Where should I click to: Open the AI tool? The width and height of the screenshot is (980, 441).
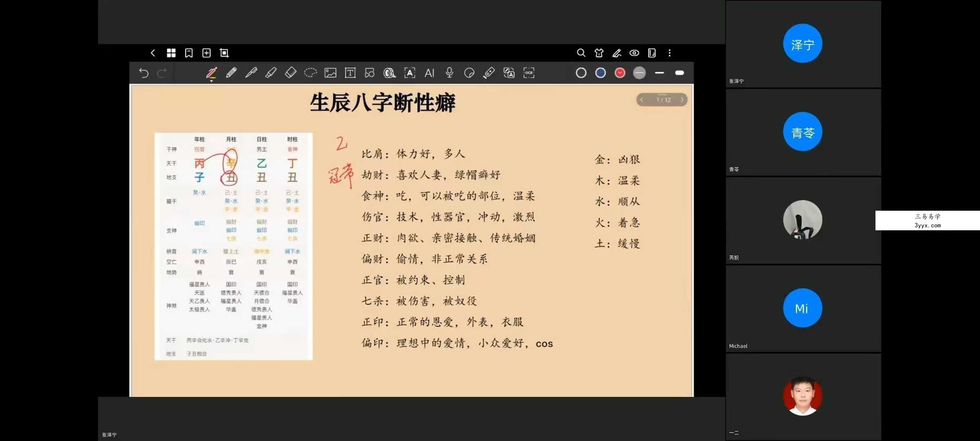click(x=429, y=73)
